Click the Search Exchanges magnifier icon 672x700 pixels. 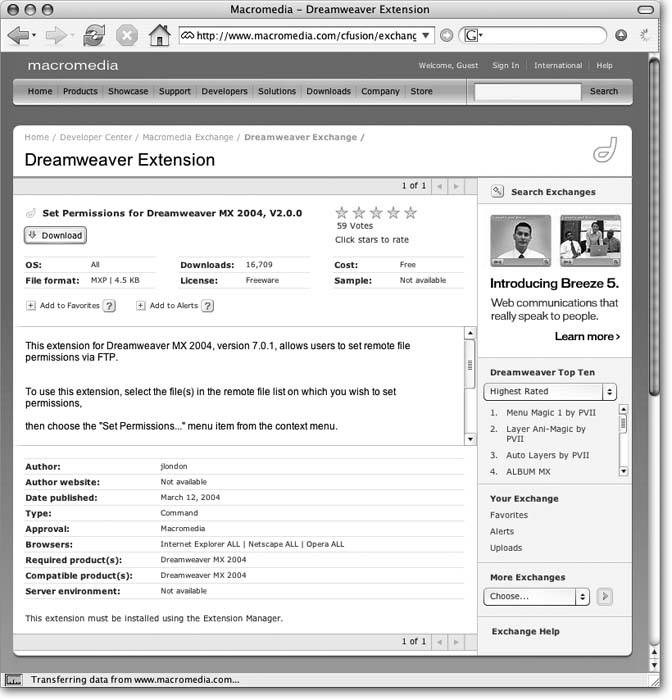coord(496,191)
